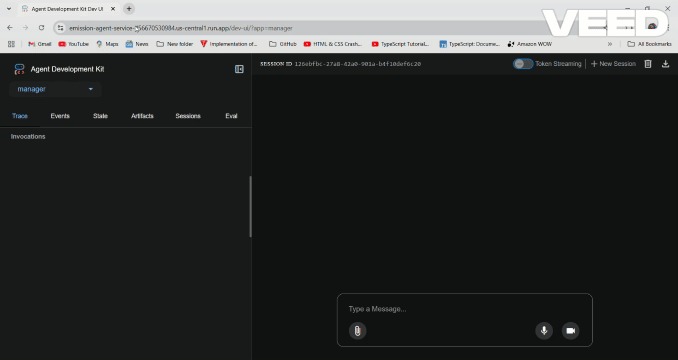Download the session export icon

click(665, 64)
